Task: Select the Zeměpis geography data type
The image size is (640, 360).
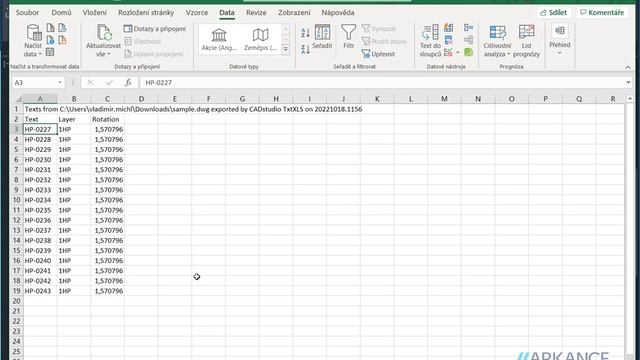Action: coord(260,40)
